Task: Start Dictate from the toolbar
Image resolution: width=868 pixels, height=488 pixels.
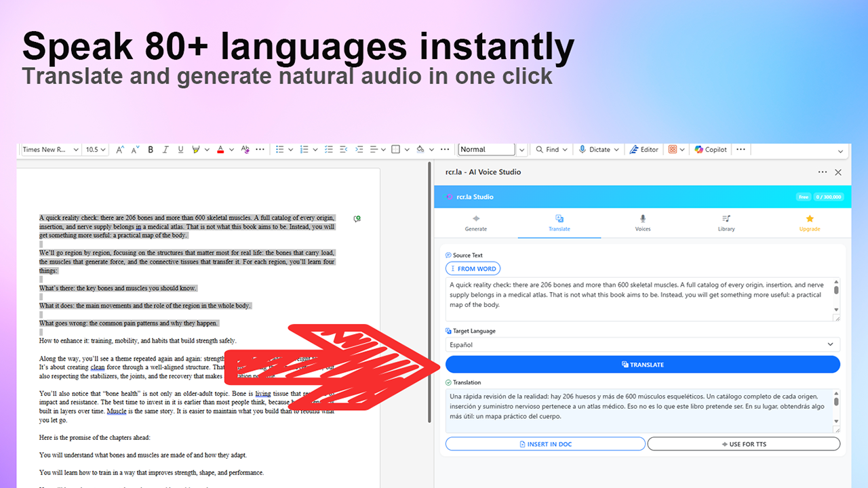Action: (x=598, y=150)
